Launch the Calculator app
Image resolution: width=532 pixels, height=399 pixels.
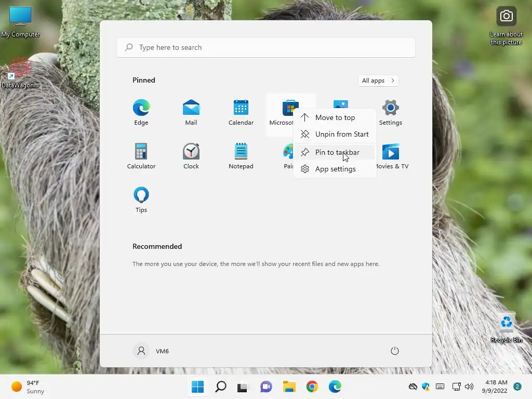(x=141, y=156)
